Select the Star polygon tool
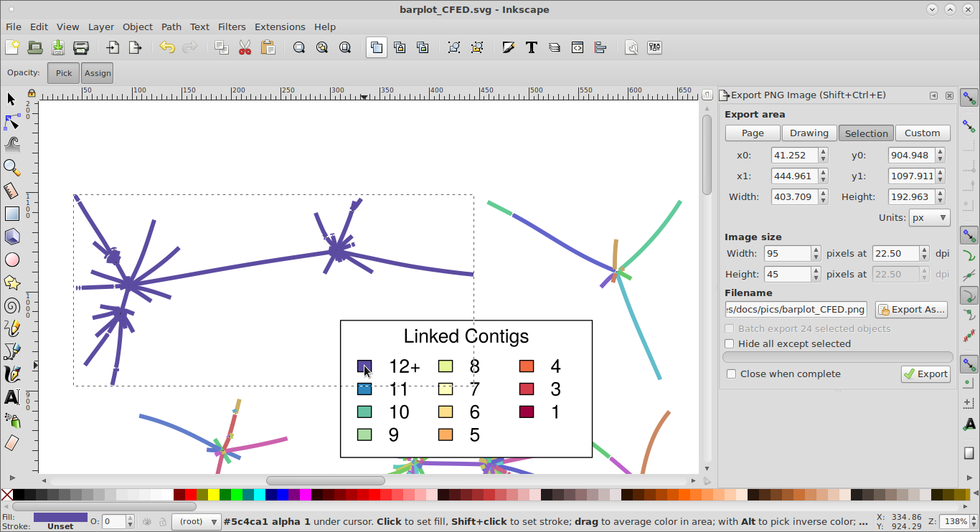Screen dimensions: 980x532 click(x=11, y=282)
